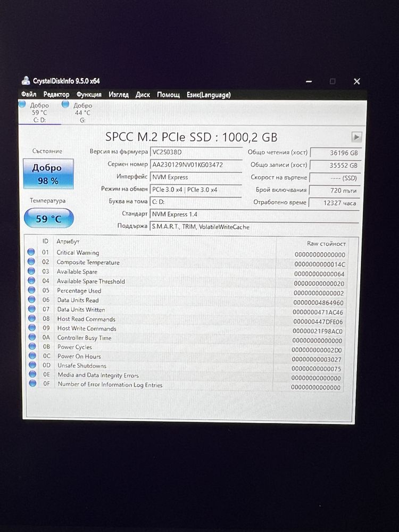
Task: Click total host writes value 35552 GB
Action: click(x=336, y=165)
